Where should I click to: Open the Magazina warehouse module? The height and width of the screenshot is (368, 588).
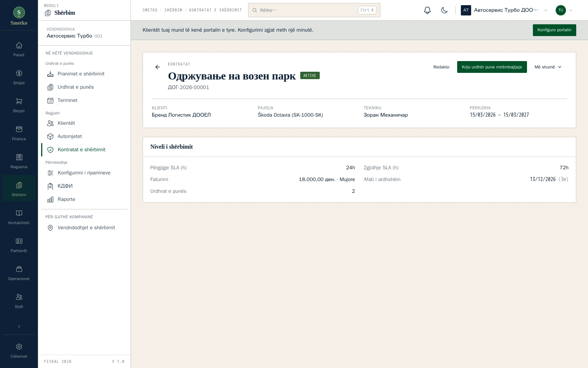tap(19, 161)
